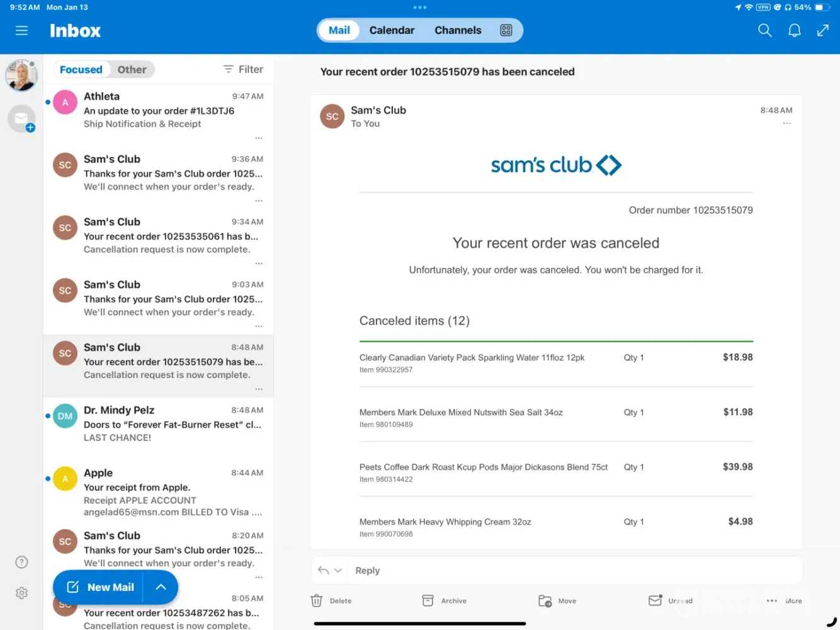The width and height of the screenshot is (840, 630).
Task: Expand the view with the arrows icon
Action: click(x=822, y=30)
